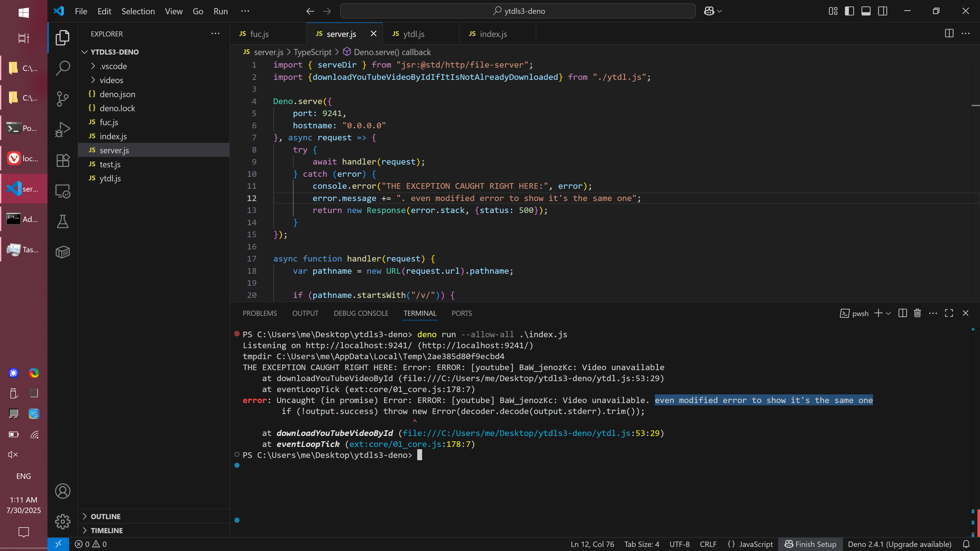Open Customize Layout icon
This screenshot has width=980, height=551.
pos(833,11)
